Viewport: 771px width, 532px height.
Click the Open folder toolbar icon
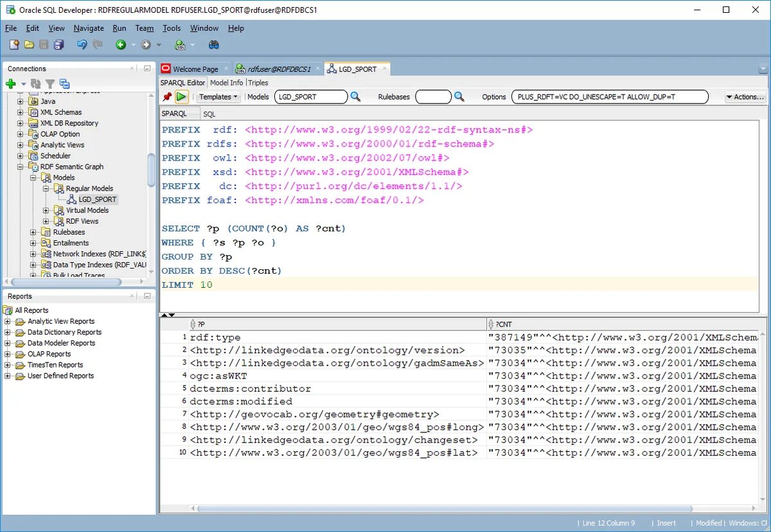coord(29,44)
